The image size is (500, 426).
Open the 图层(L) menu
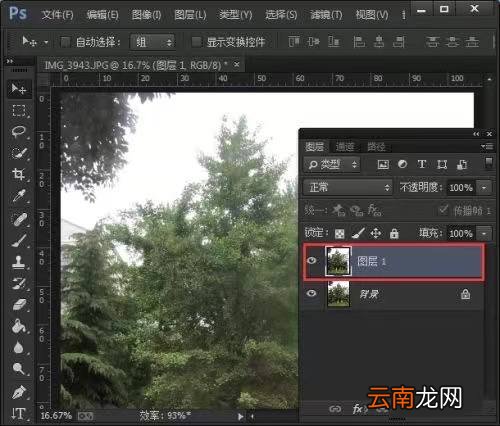click(x=190, y=15)
